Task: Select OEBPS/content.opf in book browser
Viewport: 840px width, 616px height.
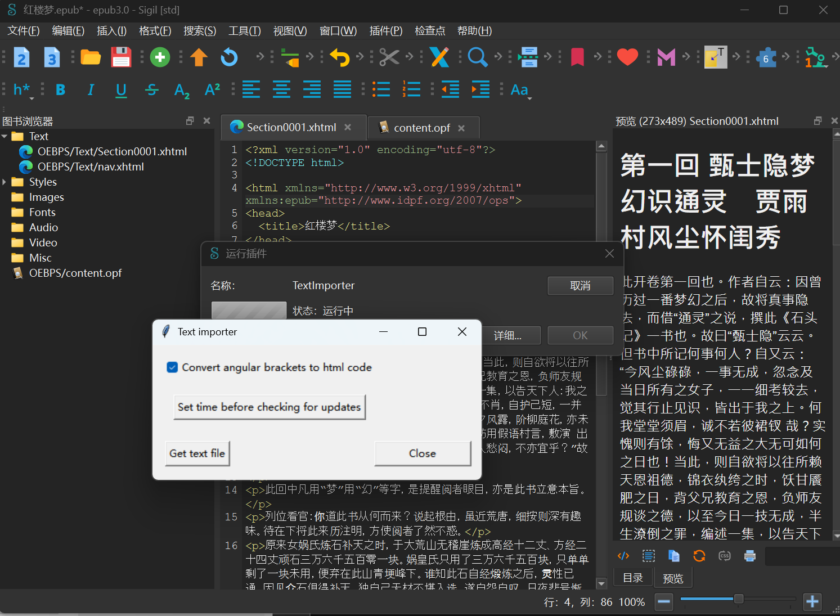Action: pos(75,273)
